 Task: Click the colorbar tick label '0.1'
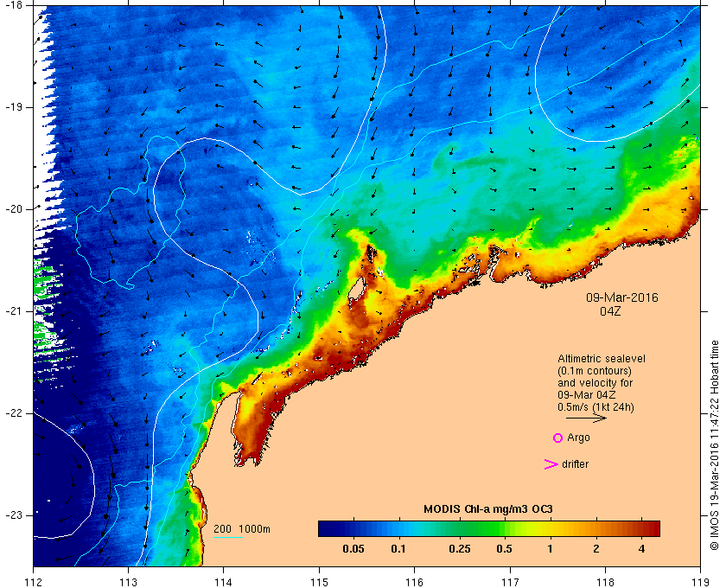[x=398, y=549]
